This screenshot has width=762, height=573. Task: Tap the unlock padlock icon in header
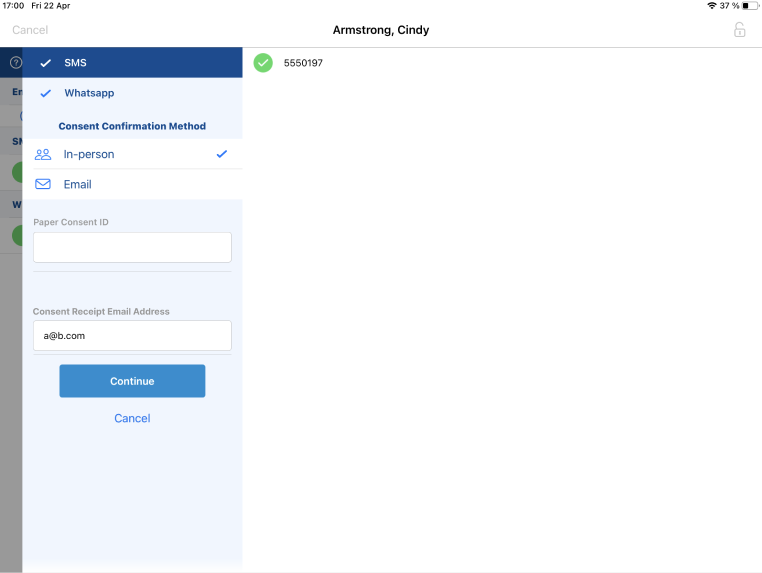click(x=739, y=30)
